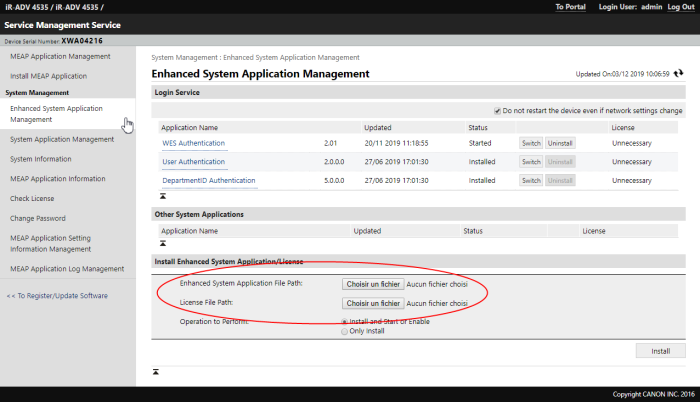The image size is (700, 402).
Task: Choose file for License File Path
Action: point(373,303)
